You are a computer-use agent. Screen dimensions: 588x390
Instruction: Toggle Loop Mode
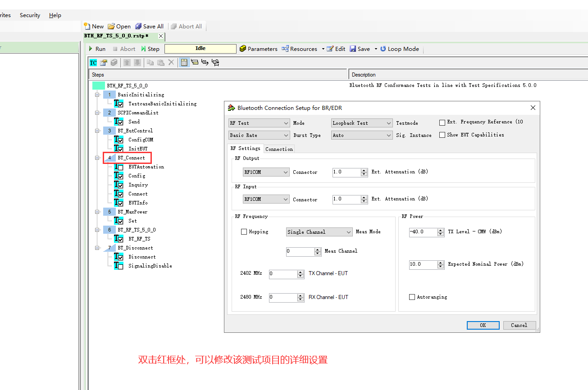pos(400,49)
